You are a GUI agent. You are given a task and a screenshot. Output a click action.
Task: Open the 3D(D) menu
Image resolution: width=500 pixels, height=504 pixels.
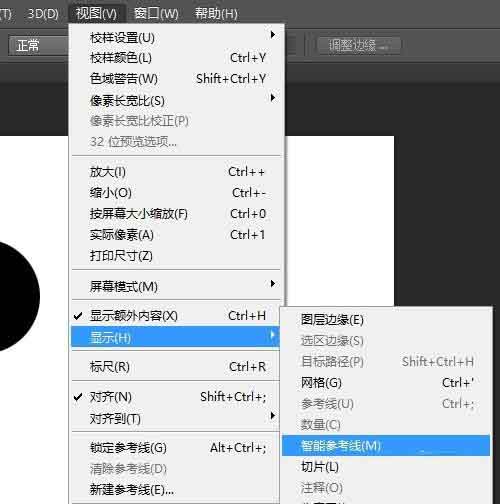pyautogui.click(x=43, y=14)
